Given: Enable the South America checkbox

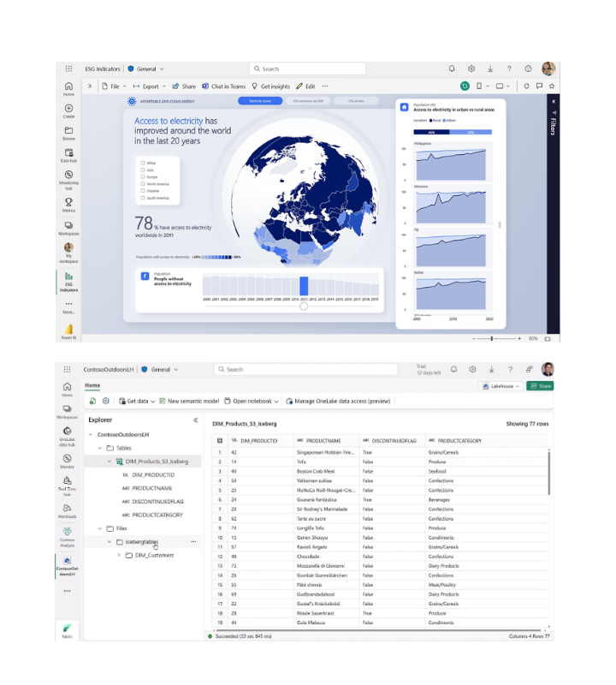Looking at the screenshot, I should tap(142, 198).
